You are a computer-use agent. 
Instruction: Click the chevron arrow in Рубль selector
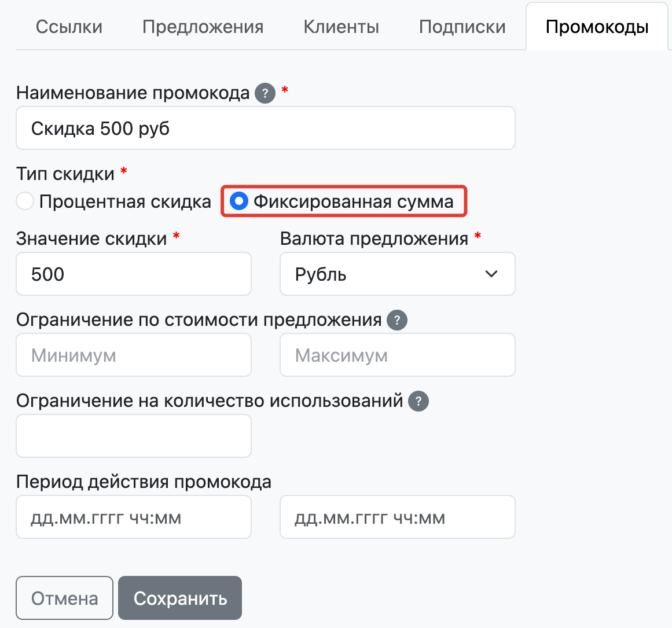pos(491,274)
